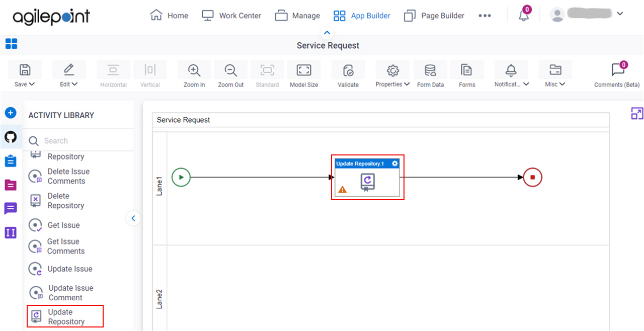Select Update Repository activity in library
Image resolution: width=644 pixels, height=331 pixels.
pyautogui.click(x=65, y=316)
